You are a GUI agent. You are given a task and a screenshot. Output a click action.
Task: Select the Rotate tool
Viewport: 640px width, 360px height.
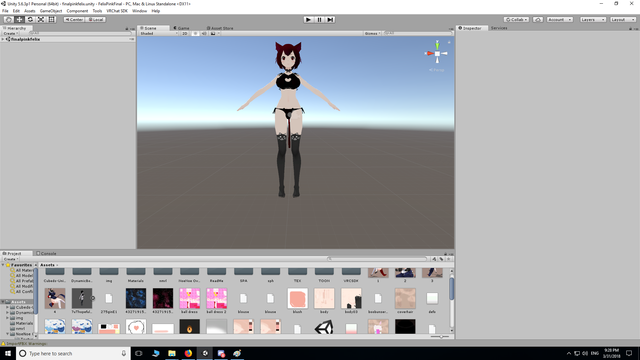[30, 20]
